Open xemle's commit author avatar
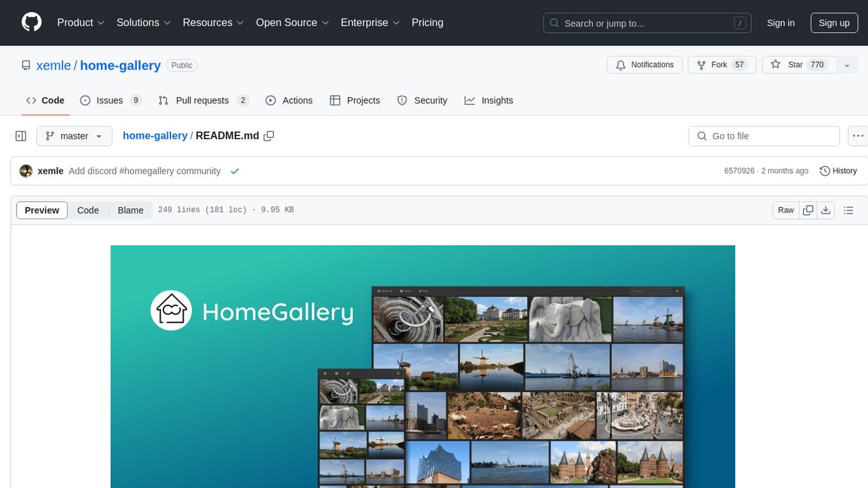 (x=26, y=171)
